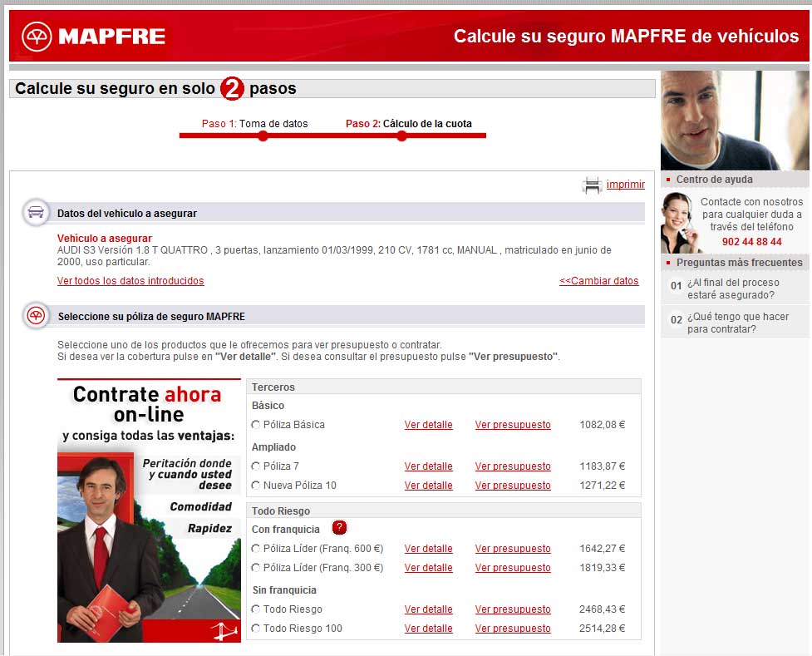Click the red number 2 step badge

coord(232,89)
